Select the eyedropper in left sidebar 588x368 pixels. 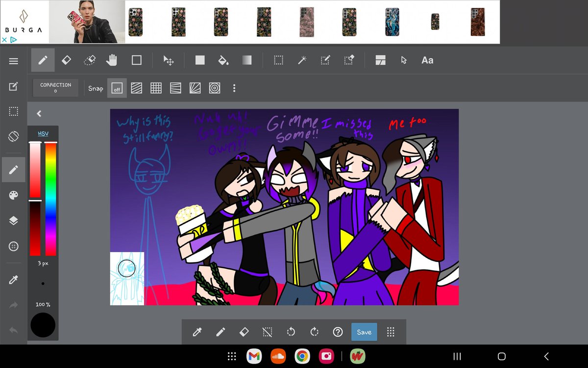coord(14,280)
